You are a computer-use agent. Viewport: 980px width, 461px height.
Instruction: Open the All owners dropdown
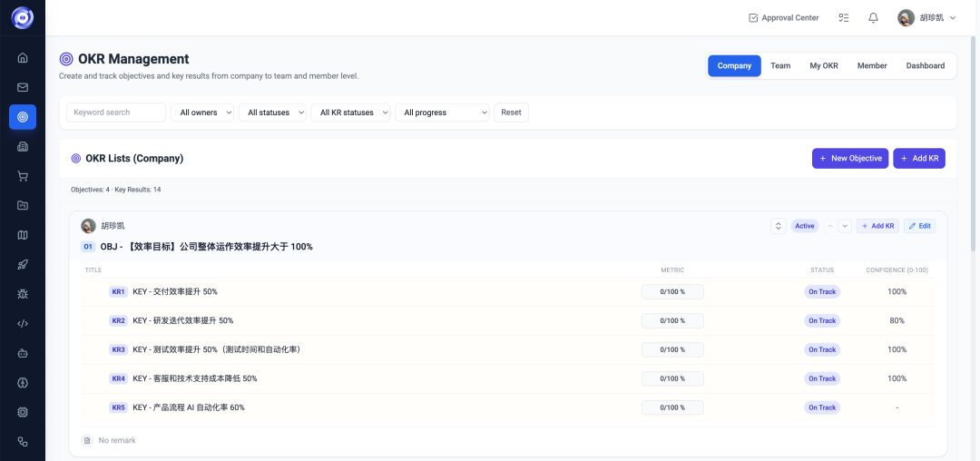tap(202, 113)
